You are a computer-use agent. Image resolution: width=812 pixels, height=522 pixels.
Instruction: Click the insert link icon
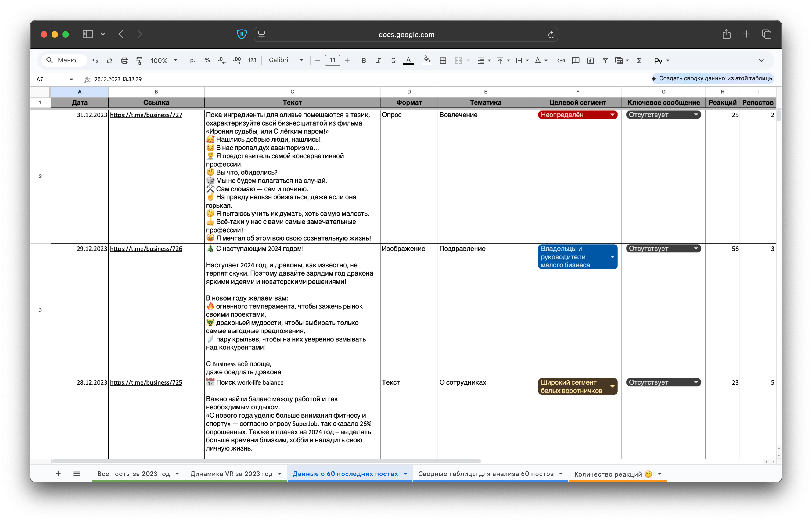[561, 61]
